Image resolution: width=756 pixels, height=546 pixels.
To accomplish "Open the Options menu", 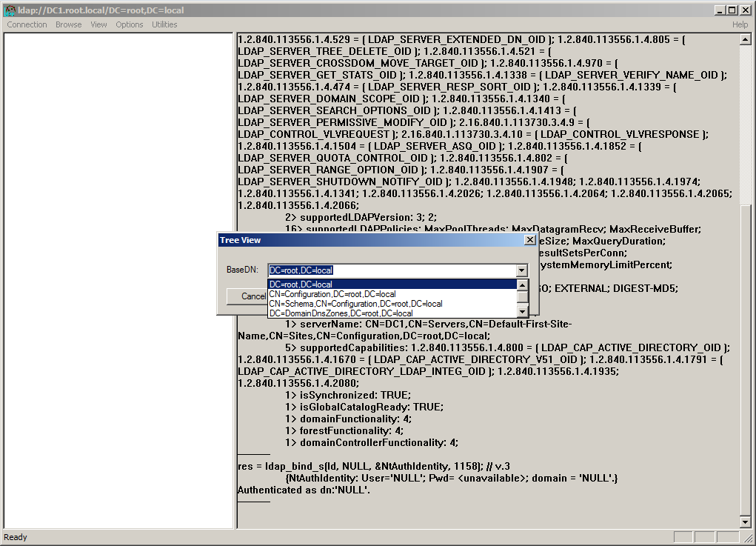I will click(x=129, y=24).
